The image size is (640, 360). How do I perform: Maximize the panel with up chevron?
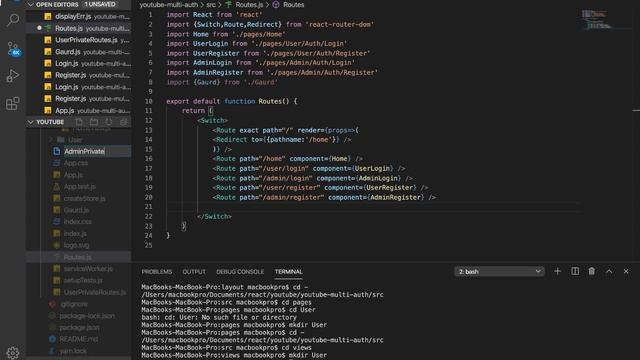pos(609,271)
